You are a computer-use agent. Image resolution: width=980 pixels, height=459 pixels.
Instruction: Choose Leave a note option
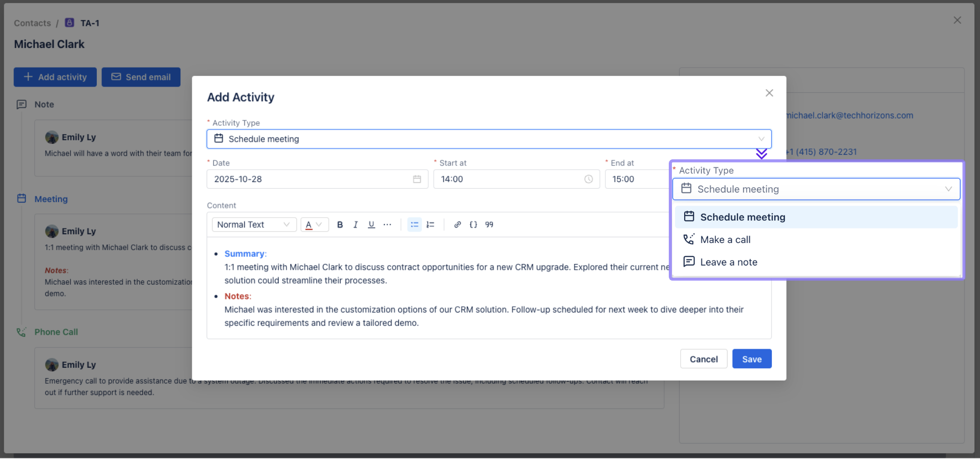728,263
